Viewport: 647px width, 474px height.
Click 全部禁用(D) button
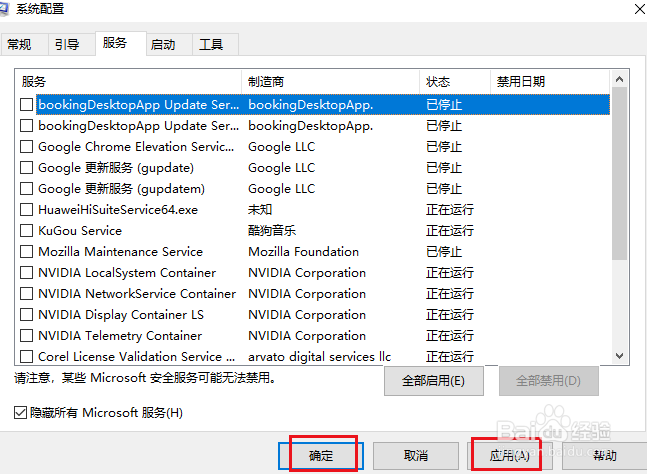[x=549, y=381]
